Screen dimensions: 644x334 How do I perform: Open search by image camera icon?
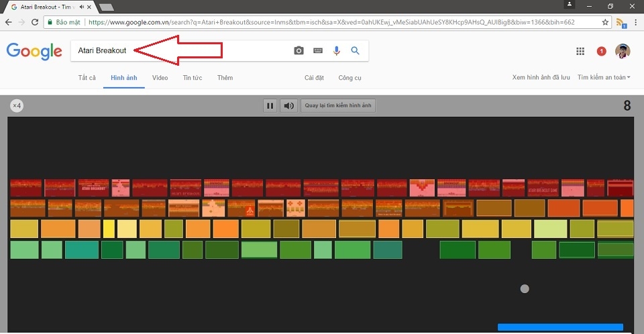pyautogui.click(x=299, y=50)
